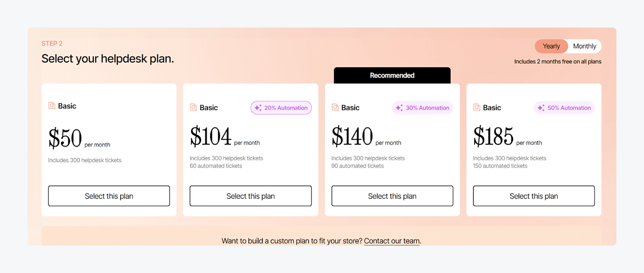The width and height of the screenshot is (644, 273).
Task: Switch billing period to Monthly
Action: pos(584,46)
